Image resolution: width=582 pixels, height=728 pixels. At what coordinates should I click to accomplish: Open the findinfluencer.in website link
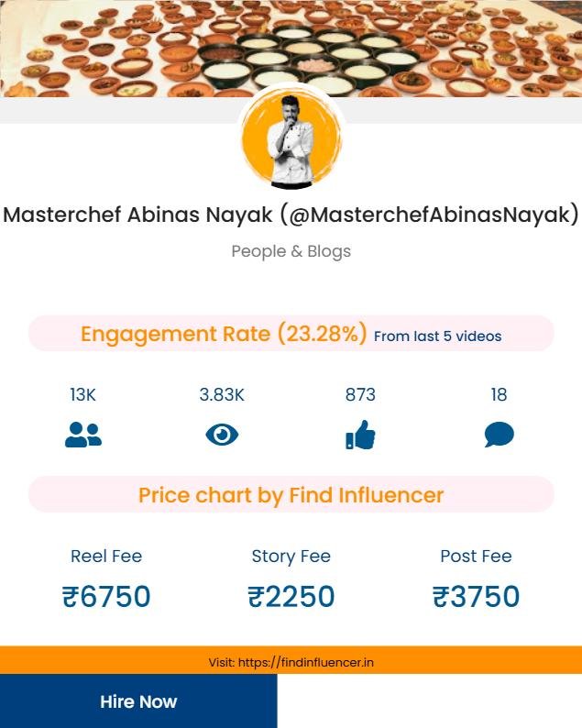click(x=291, y=662)
